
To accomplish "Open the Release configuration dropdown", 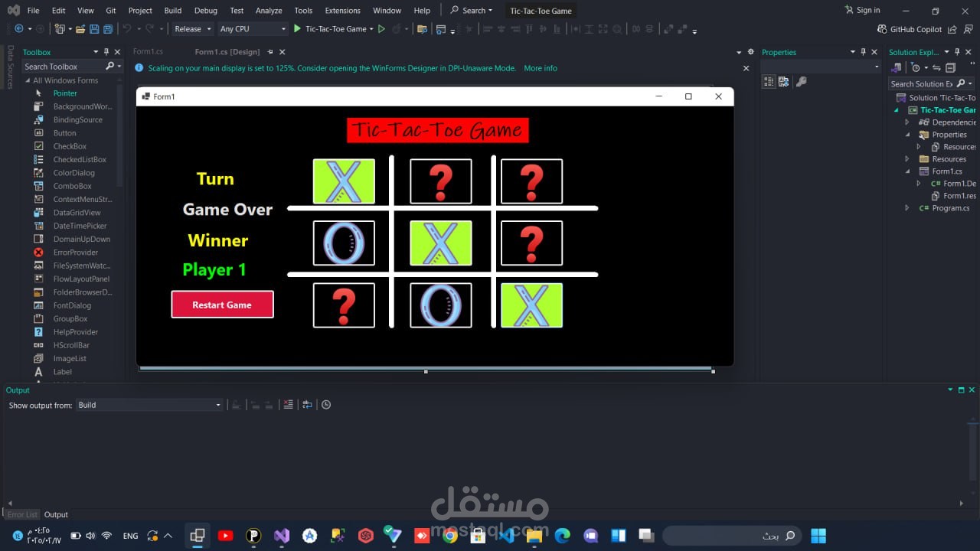I will pyautogui.click(x=192, y=29).
